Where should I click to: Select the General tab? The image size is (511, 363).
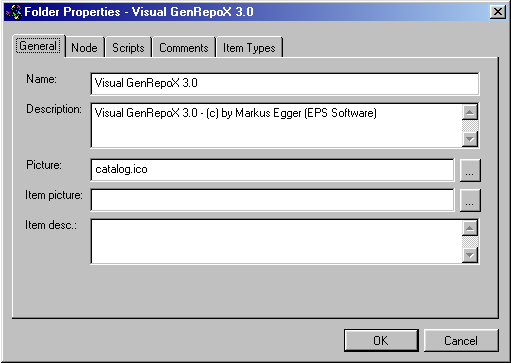(38, 46)
